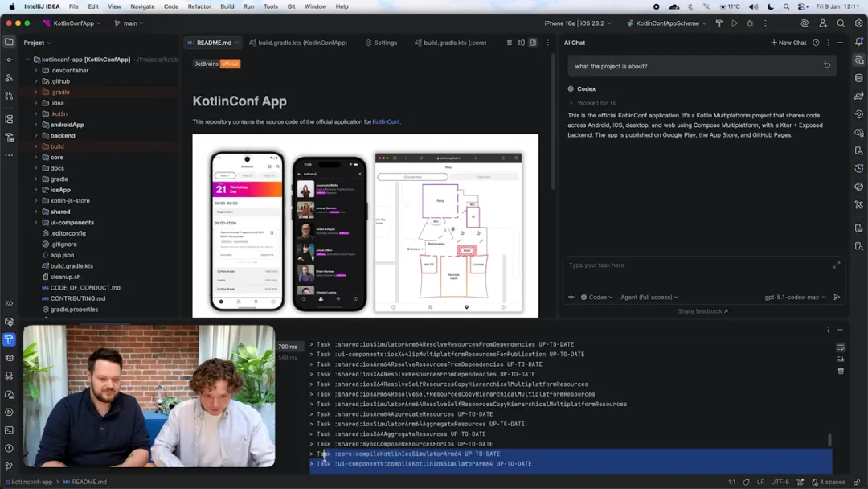868x489 pixels.
Task: Open the main branch dropdown
Action: [129, 23]
